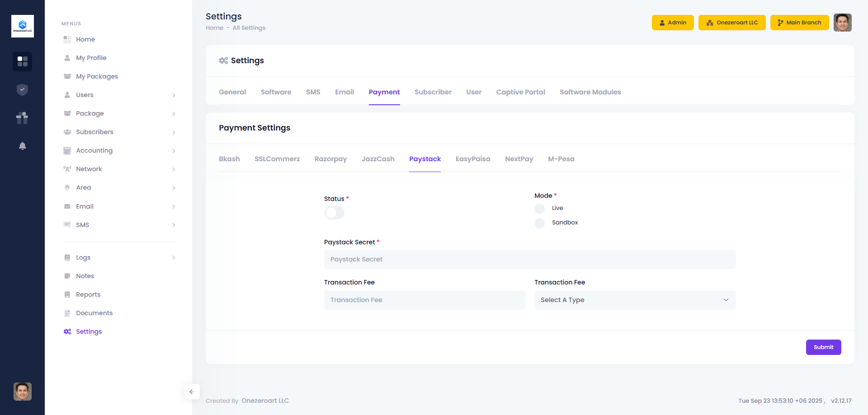Enable the Paystack Status toggle
Image resolution: width=868 pixels, height=415 pixels.
pyautogui.click(x=334, y=213)
